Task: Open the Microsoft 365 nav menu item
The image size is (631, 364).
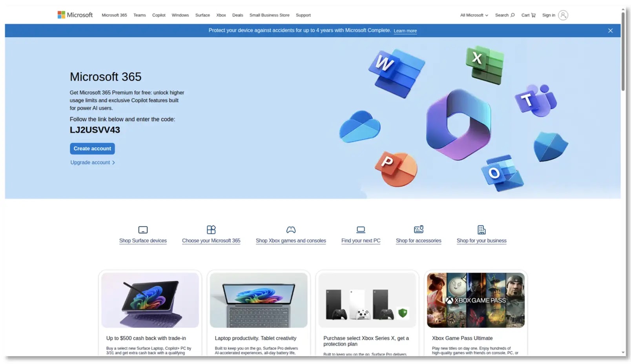Action: (x=114, y=15)
